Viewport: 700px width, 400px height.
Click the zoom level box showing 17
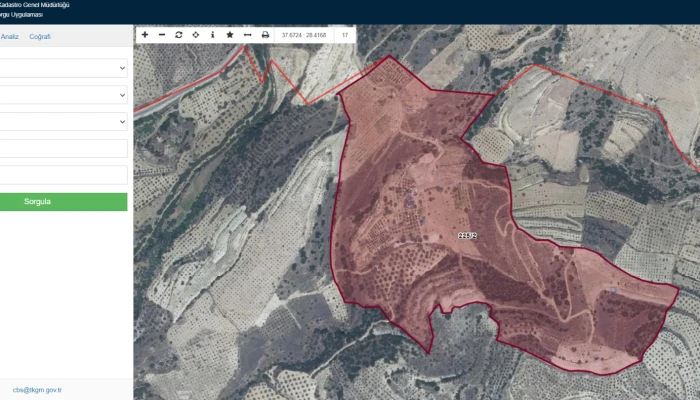(x=345, y=34)
